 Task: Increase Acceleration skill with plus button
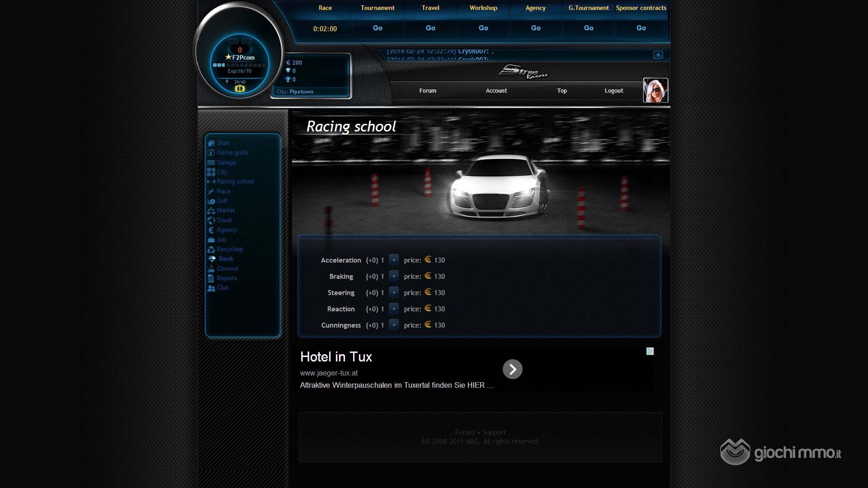(x=394, y=260)
